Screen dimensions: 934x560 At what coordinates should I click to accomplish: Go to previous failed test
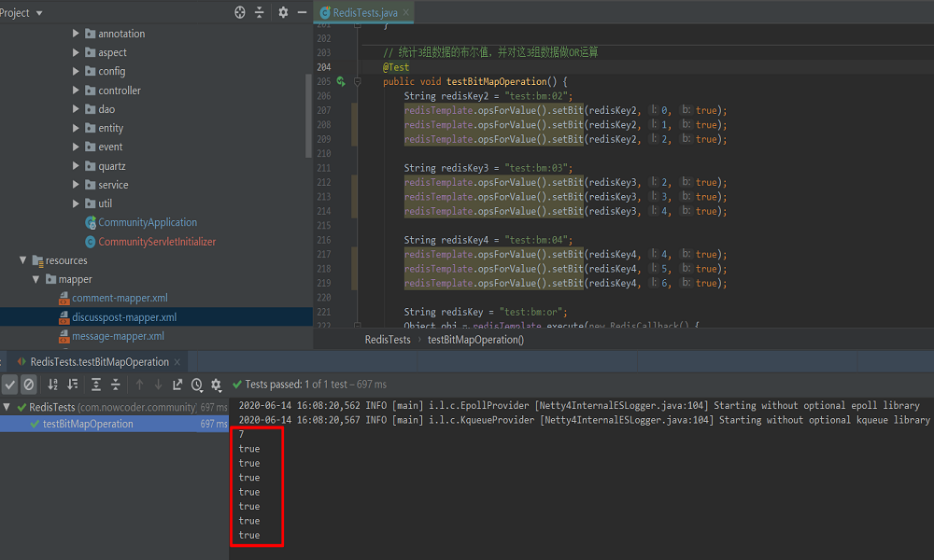click(x=139, y=385)
